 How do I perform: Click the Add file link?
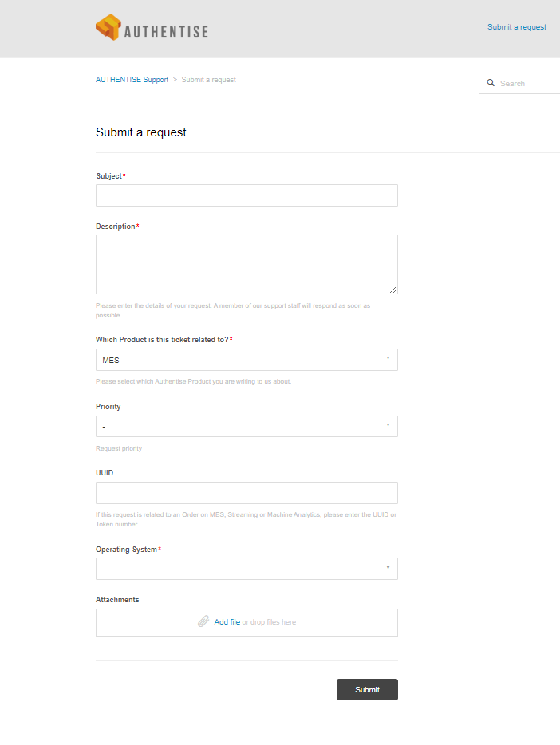click(227, 622)
